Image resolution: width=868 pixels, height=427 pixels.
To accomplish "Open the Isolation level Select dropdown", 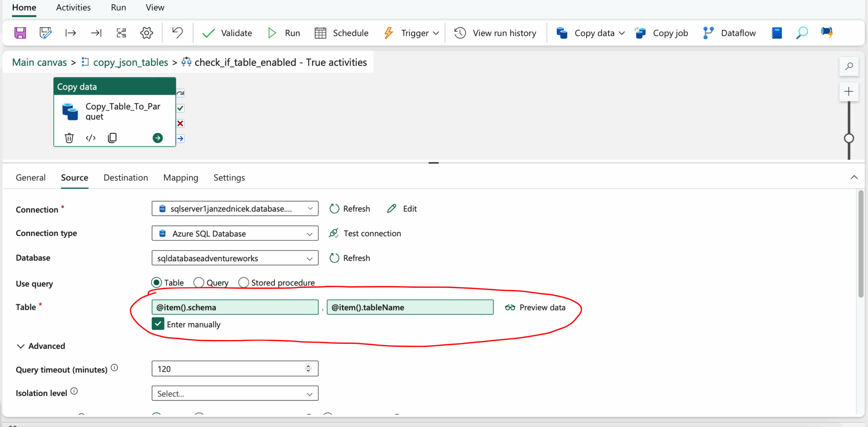I will coord(235,394).
